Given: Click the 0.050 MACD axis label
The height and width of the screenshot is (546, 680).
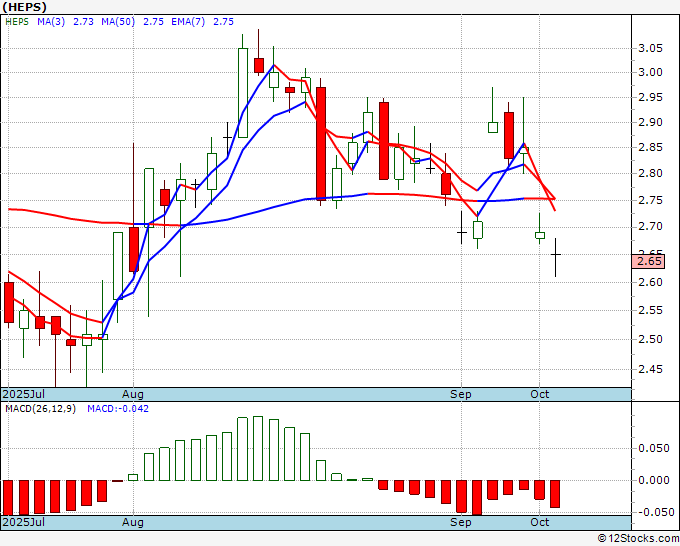Looking at the screenshot, I should pos(654,448).
